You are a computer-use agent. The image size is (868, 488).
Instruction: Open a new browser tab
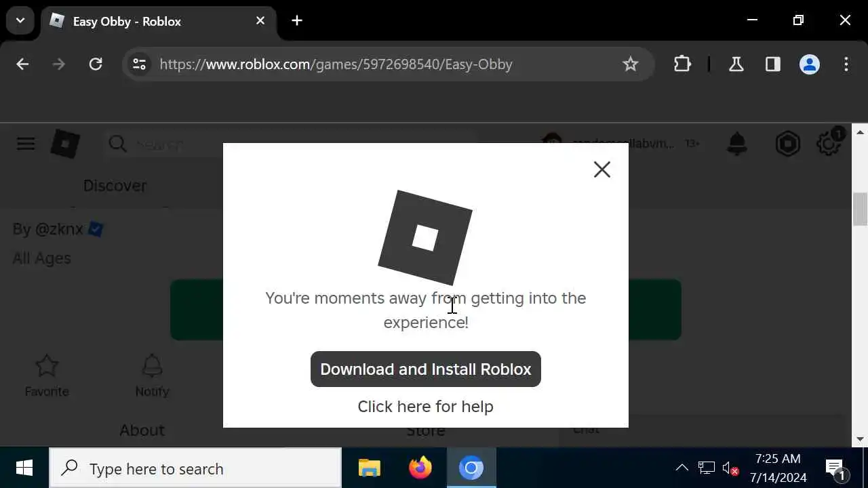[297, 21]
